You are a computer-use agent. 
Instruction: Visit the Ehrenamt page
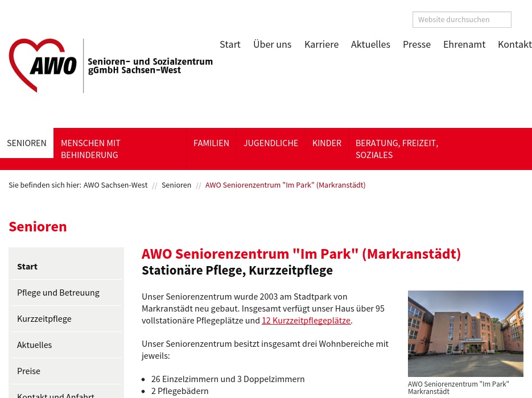pyautogui.click(x=464, y=44)
